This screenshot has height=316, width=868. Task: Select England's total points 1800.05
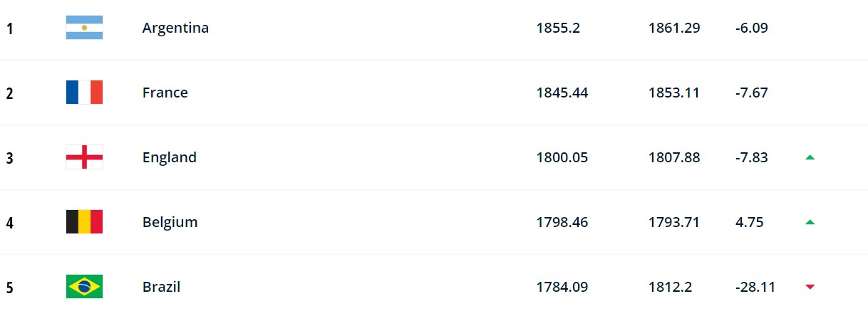[x=562, y=157]
